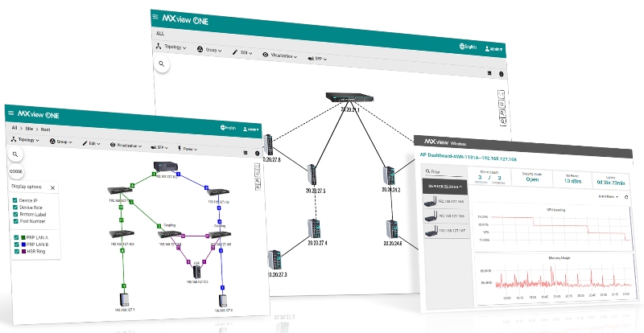Click search magnifier button in back window
The width and height of the screenshot is (644, 333).
pyautogui.click(x=162, y=64)
